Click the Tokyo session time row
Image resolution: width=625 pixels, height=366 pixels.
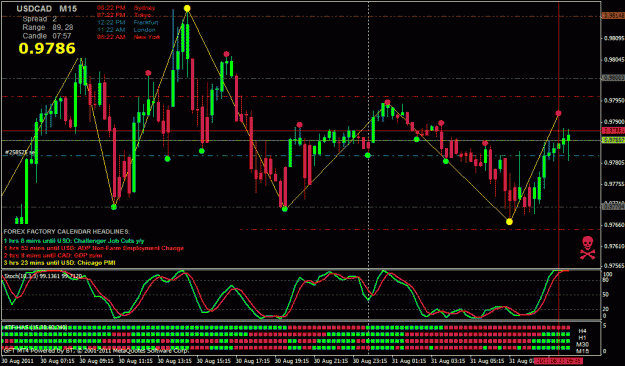(x=124, y=15)
